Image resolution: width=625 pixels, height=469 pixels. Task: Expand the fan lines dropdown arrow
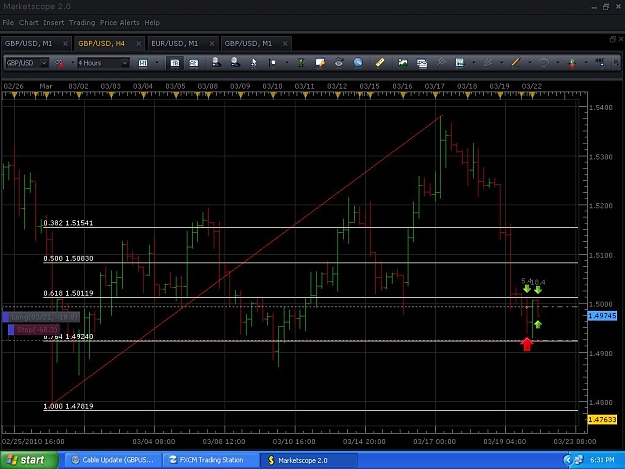click(502, 63)
